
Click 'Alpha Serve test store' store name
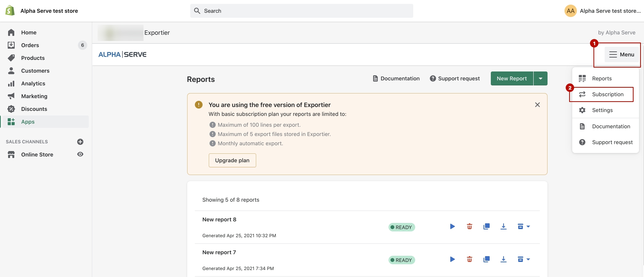click(49, 11)
